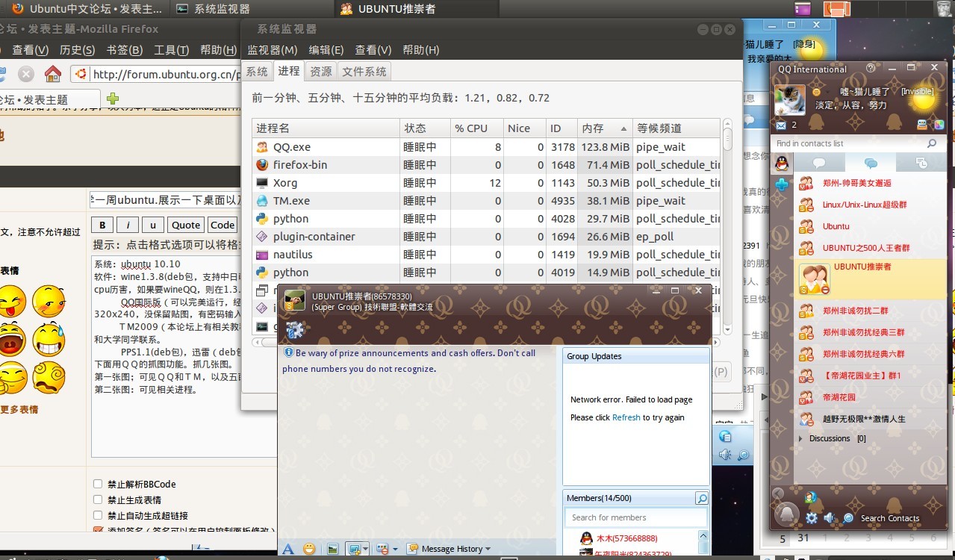Open the QQ mail envelope icon

[781, 125]
